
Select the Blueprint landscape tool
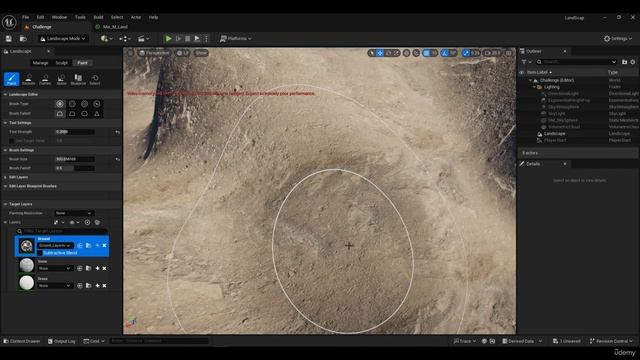click(x=78, y=79)
